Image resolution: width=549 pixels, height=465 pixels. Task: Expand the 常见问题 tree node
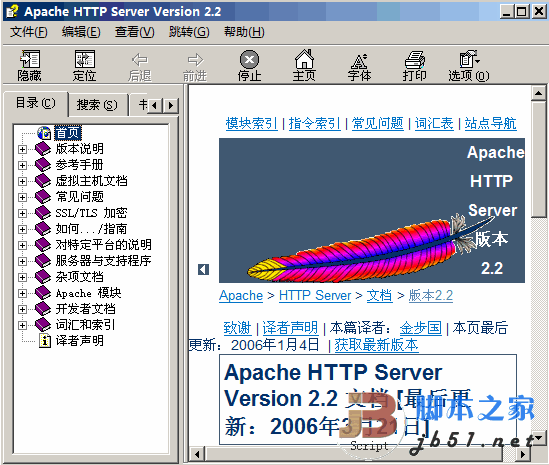(x=22, y=197)
